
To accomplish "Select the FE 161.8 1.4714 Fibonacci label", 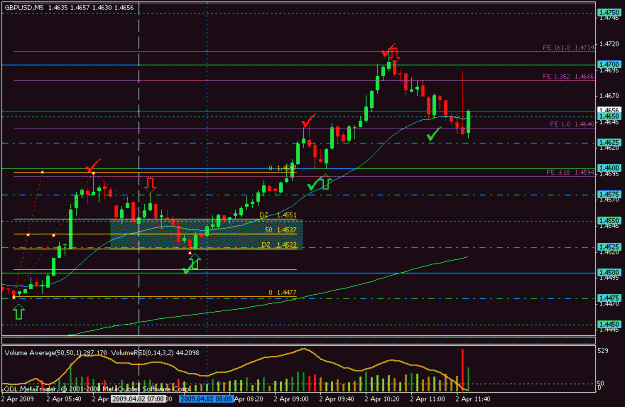I will 568,47.
